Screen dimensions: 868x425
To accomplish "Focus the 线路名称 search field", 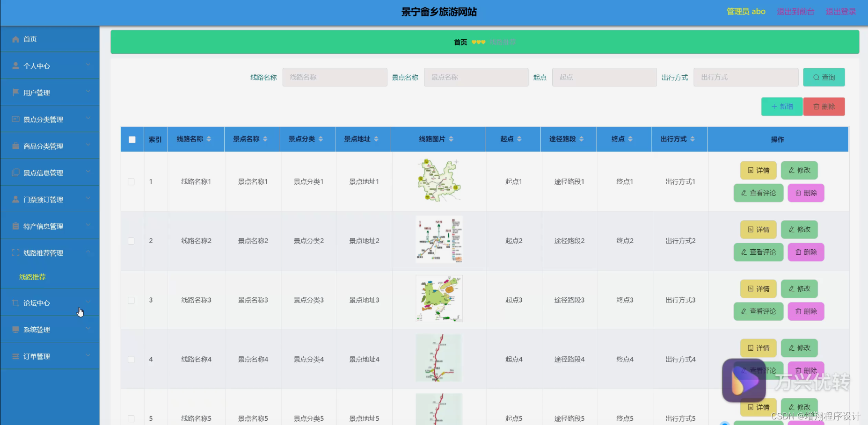I will (x=335, y=77).
